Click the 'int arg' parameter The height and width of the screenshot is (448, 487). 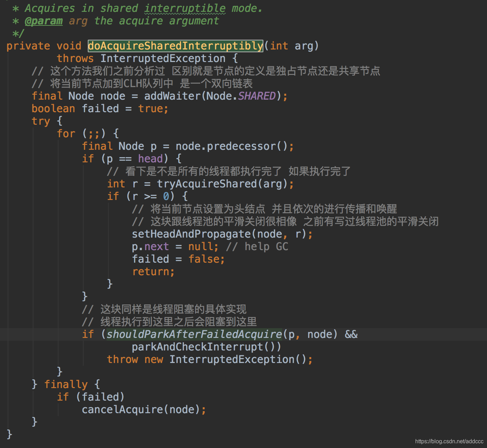click(x=291, y=46)
